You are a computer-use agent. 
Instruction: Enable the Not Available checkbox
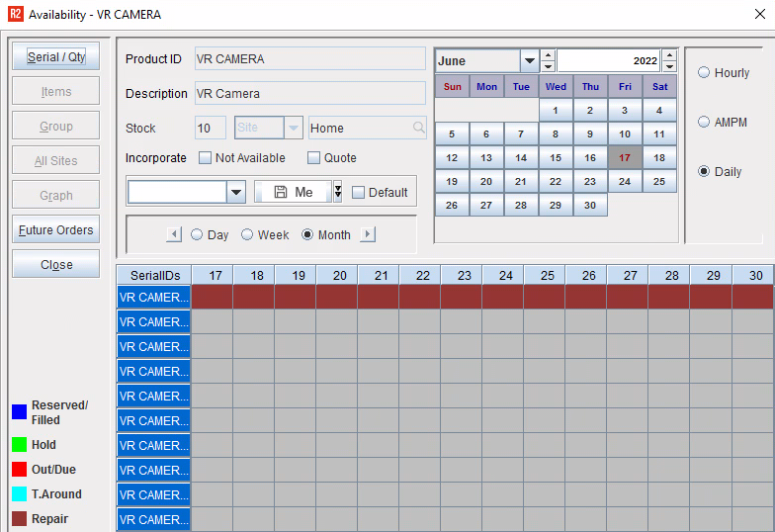pos(206,158)
